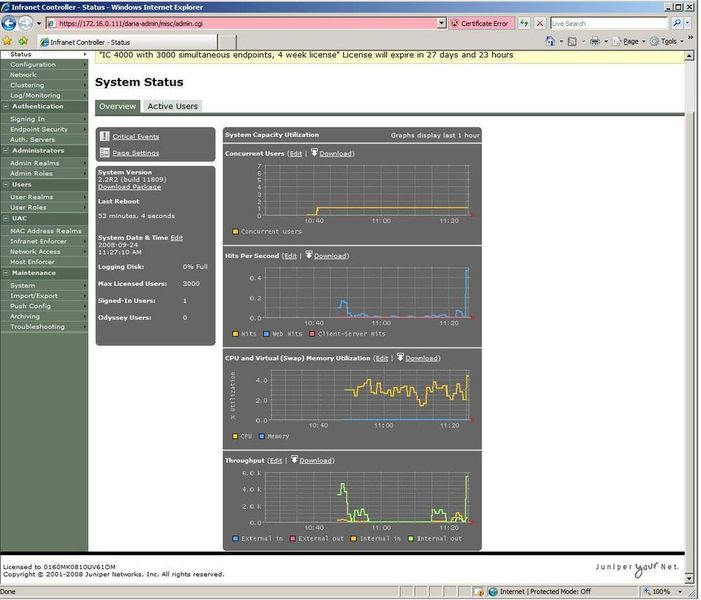The width and height of the screenshot is (701, 600).
Task: Collapse the Authentication section in sidebar
Action: coord(6,106)
